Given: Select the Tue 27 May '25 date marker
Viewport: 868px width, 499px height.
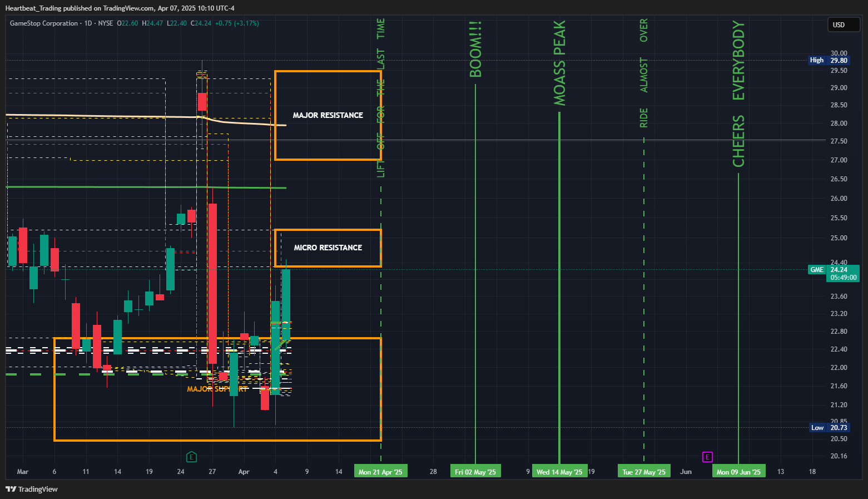Looking at the screenshot, I should coord(644,472).
